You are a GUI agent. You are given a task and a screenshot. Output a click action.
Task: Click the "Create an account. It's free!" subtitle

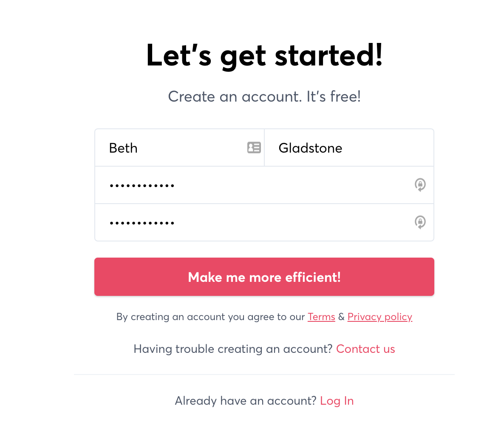click(264, 96)
